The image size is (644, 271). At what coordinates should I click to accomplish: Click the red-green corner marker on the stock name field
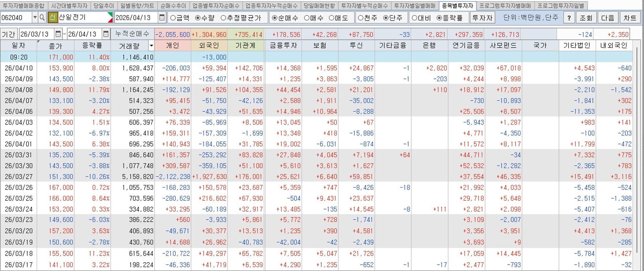click(110, 18)
